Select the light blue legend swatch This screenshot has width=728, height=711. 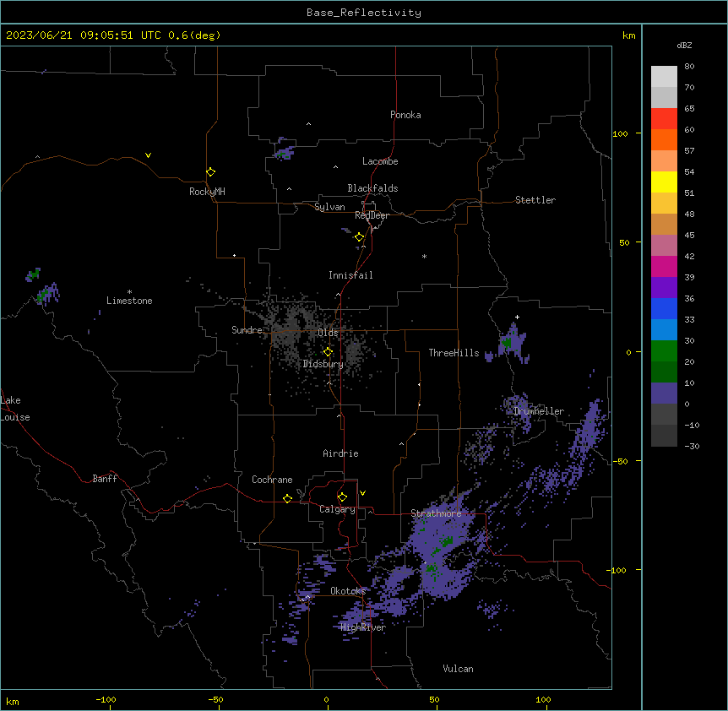(664, 330)
